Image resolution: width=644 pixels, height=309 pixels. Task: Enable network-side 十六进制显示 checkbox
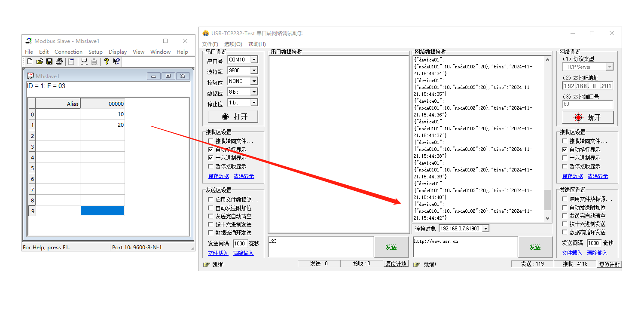coord(565,158)
